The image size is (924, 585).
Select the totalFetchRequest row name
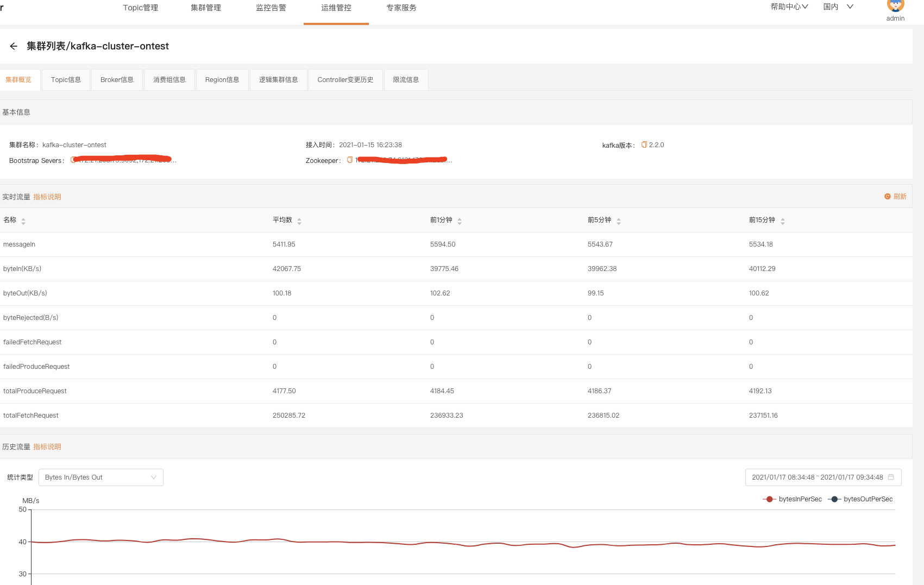pos(31,416)
